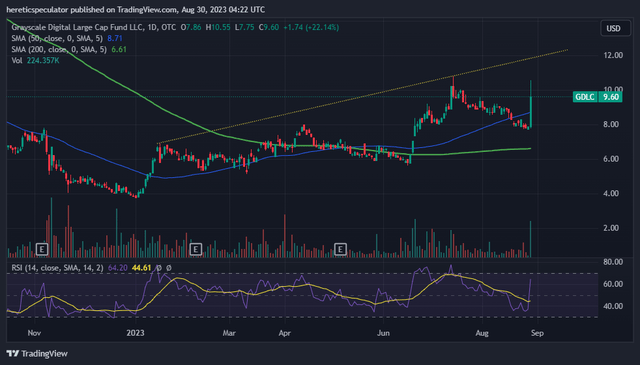
Task: Click the 60.00 RSI axis label
Action: point(613,284)
